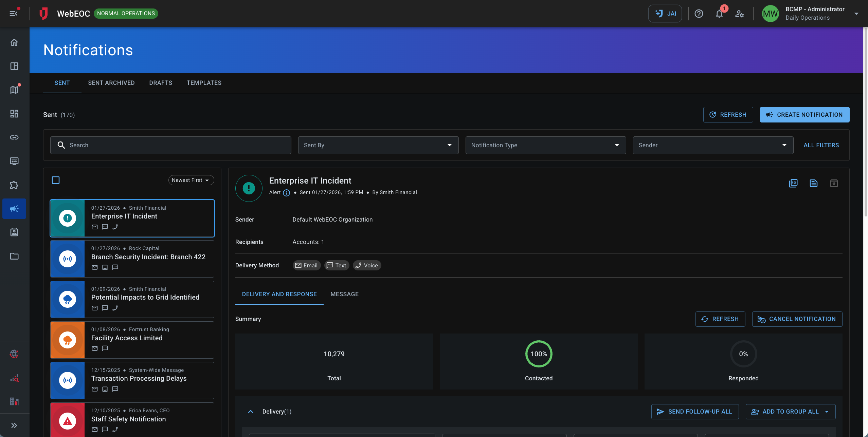The height and width of the screenshot is (437, 868).
Task: Open the dashboard grid sidebar icon
Action: pyautogui.click(x=14, y=114)
